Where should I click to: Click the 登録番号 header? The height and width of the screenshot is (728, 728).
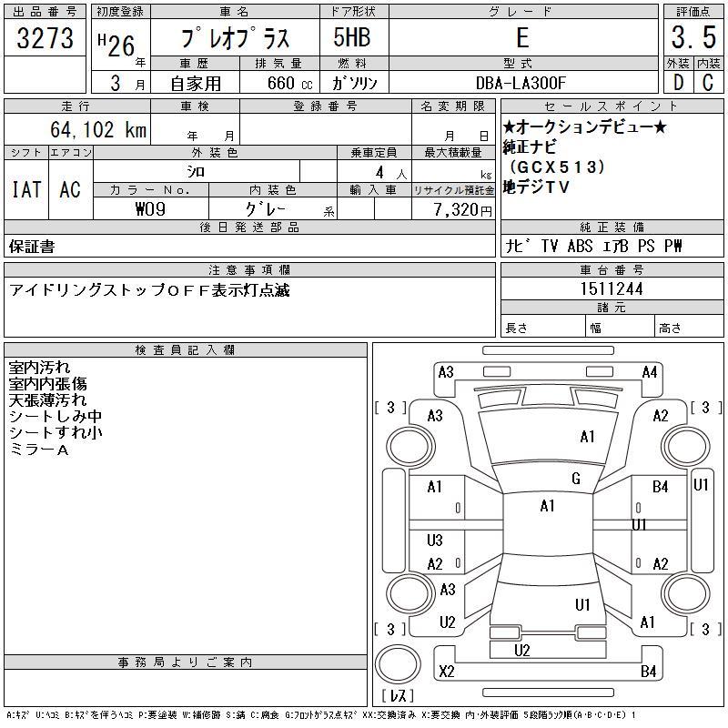326,106
